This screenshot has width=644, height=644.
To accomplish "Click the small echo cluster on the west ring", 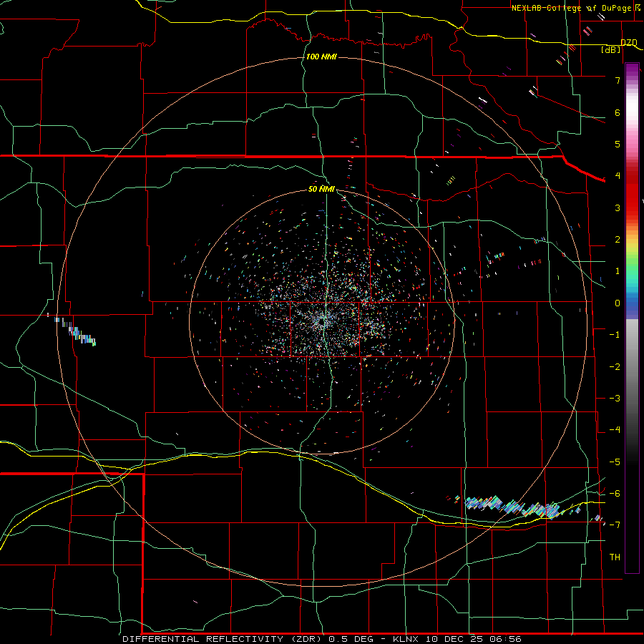I will (75, 331).
